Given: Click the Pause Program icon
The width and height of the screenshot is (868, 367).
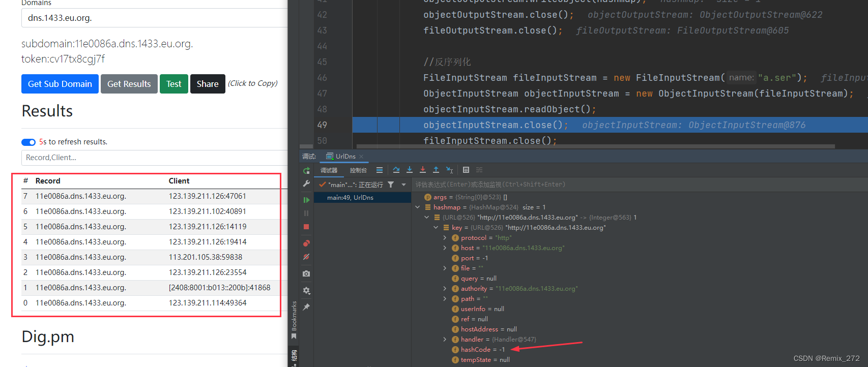Looking at the screenshot, I should [x=306, y=213].
